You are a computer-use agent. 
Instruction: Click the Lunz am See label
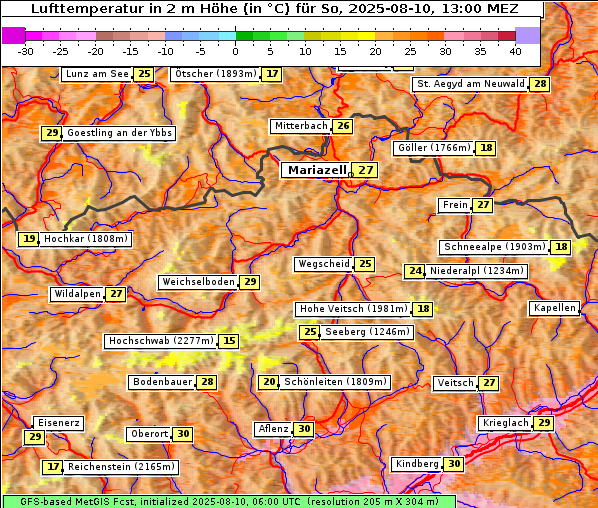point(97,74)
